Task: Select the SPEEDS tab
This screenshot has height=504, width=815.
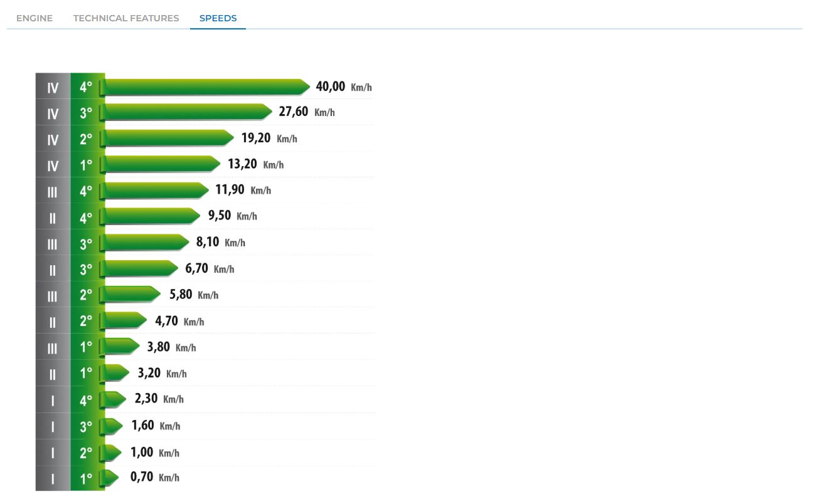Action: 218,18
